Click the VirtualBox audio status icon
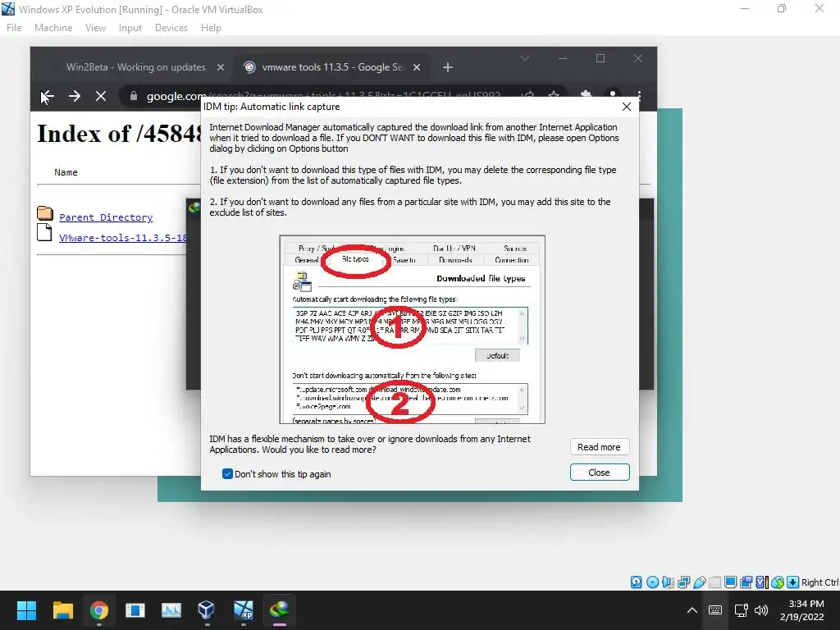Viewport: 840px width, 630px height. [x=668, y=582]
